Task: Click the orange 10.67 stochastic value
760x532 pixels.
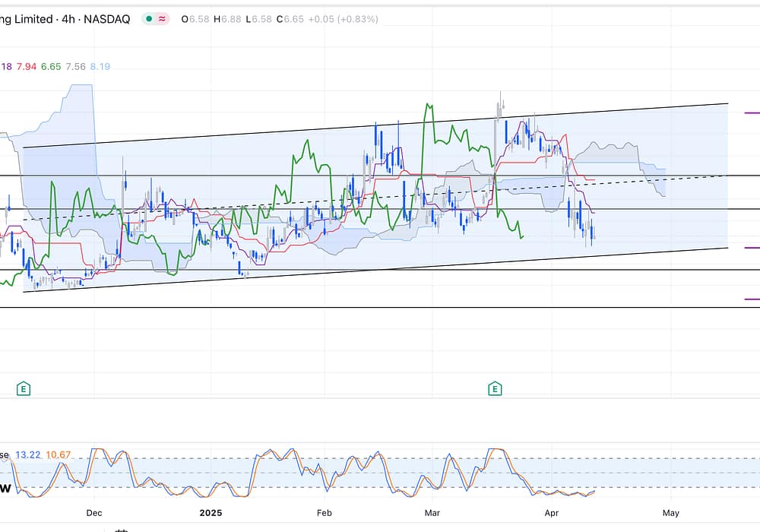Action: tap(58, 455)
